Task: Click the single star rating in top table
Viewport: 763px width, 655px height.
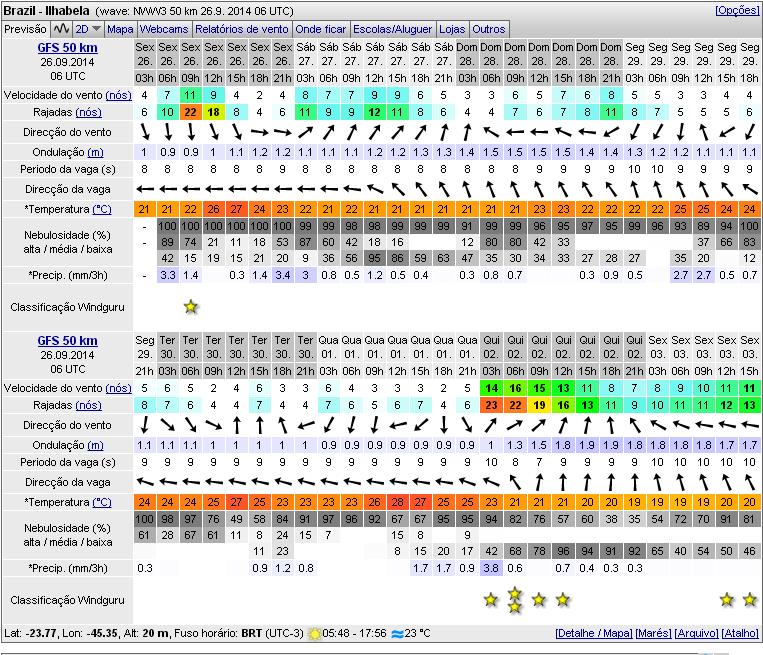Action: (x=191, y=307)
